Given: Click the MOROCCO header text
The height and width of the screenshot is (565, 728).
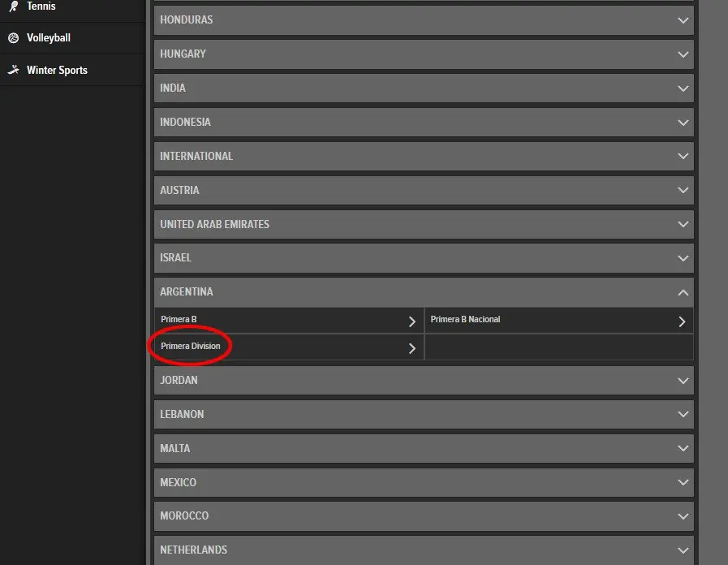Looking at the screenshot, I should (184, 515).
